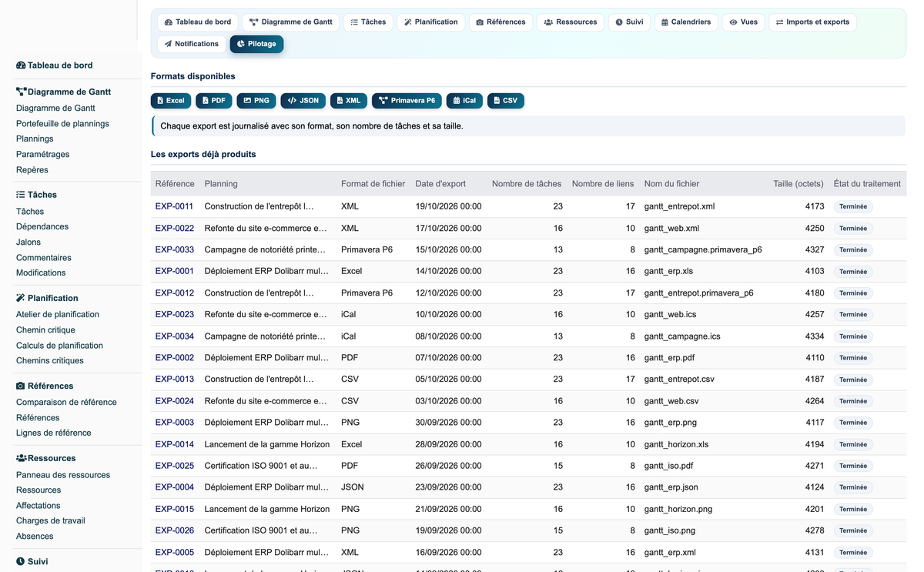
Task: Export to Primavera P6 format
Action: click(x=407, y=100)
